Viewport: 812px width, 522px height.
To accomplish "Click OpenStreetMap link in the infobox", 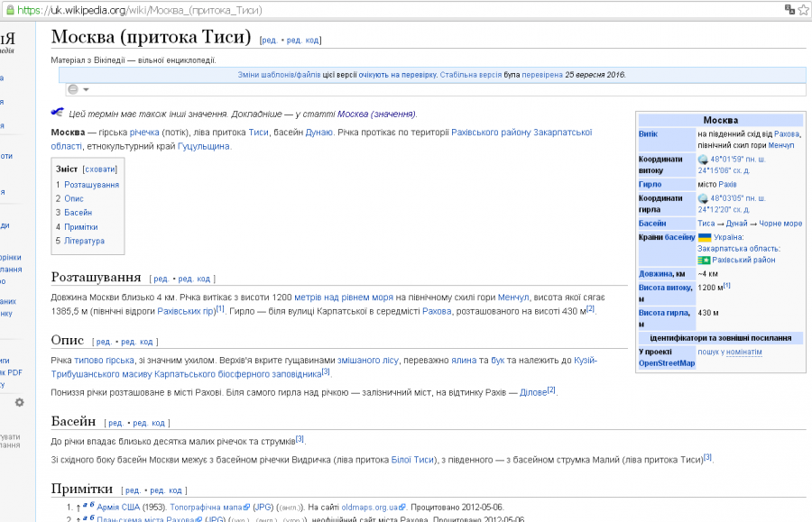I will pos(667,363).
